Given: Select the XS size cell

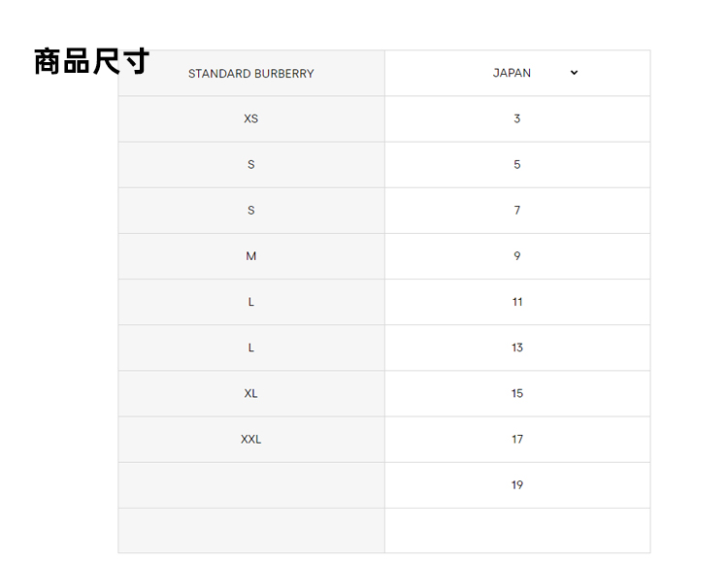Looking at the screenshot, I should [x=251, y=118].
